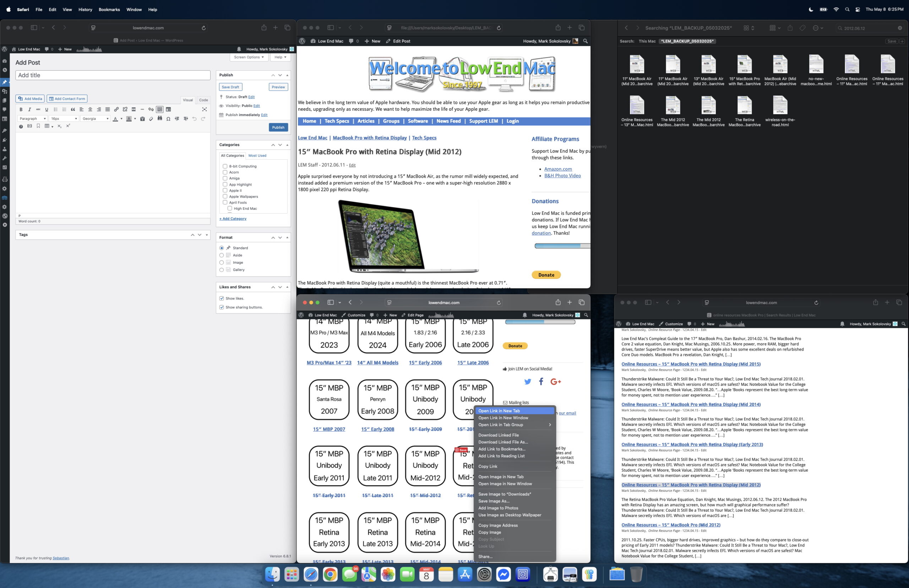Open the text color picker arrow
Image resolution: width=909 pixels, height=588 pixels.
click(x=121, y=119)
